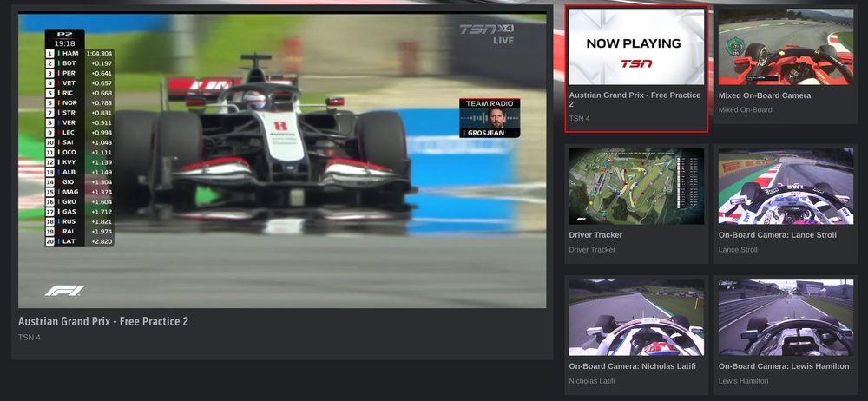Click the grey 'Lewis Hamilton' subtitle
The image size is (868, 401).
(x=744, y=380)
